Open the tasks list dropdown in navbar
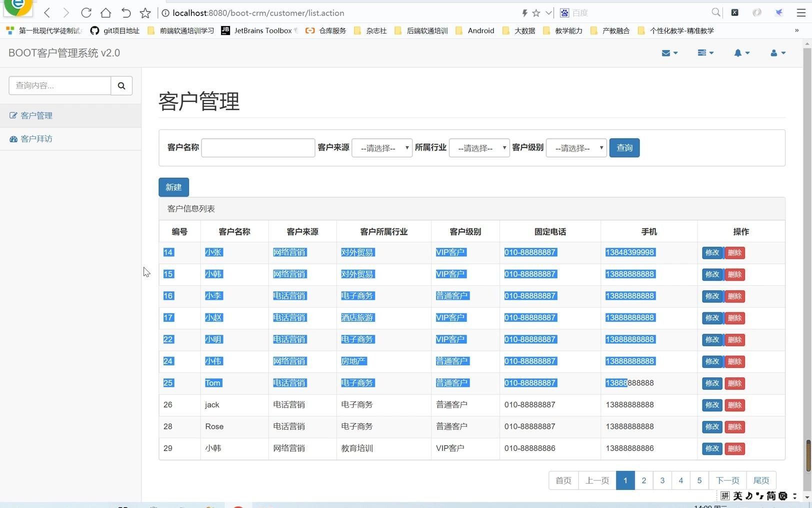 (x=705, y=53)
